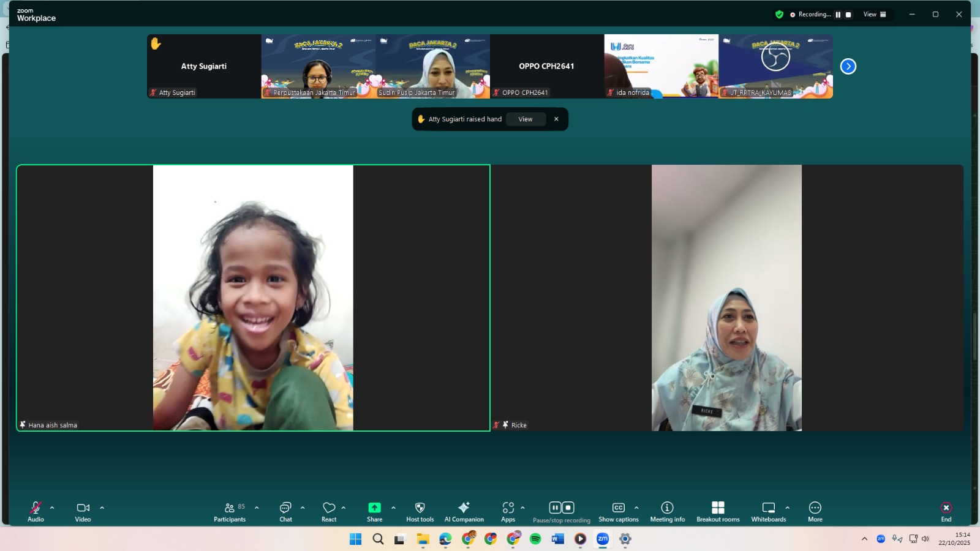The image size is (980, 551).
Task: Open the More options menu
Action: pyautogui.click(x=815, y=511)
